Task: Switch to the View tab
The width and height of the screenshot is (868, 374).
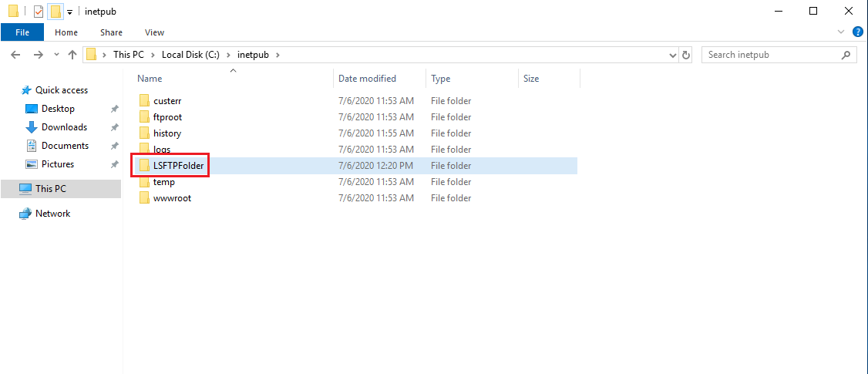Action: tap(154, 32)
